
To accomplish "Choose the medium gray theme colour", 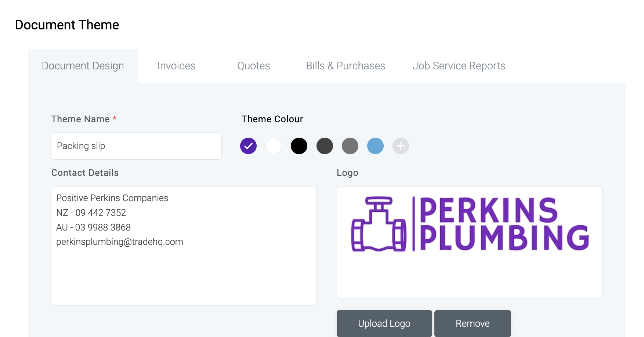I will pos(350,146).
